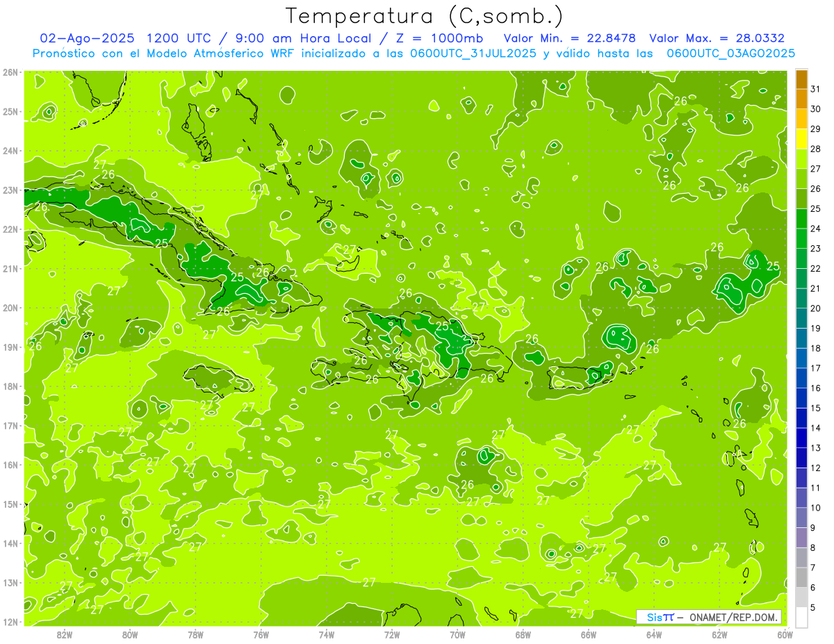
Task: Pick the green swatch between 24 and 25
Action: pyautogui.click(x=801, y=219)
